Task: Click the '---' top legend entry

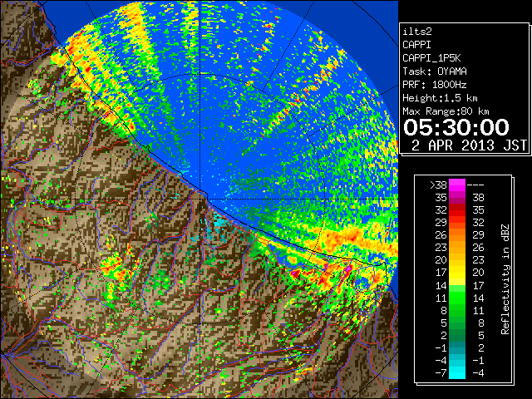Action: pyautogui.click(x=475, y=185)
